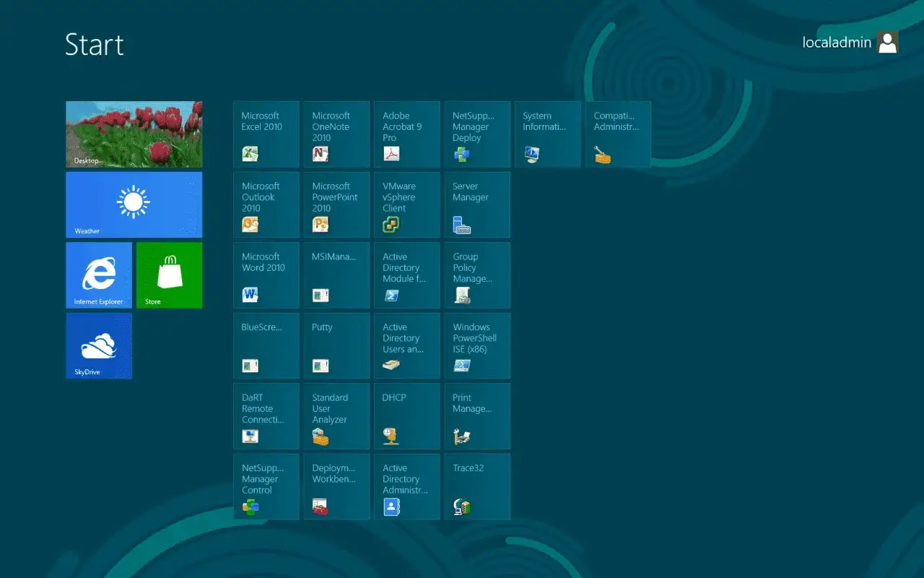Launch Microsoft Excel 2010
This screenshot has width=924, height=578.
pos(266,134)
